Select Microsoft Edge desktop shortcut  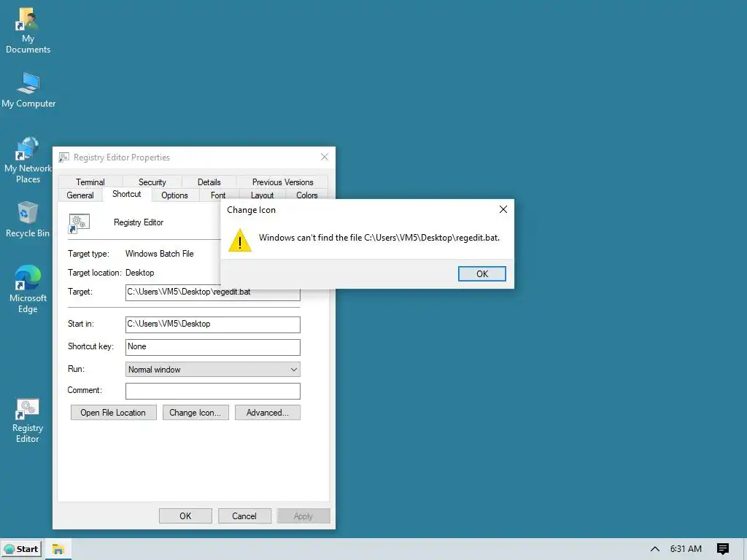coord(28,289)
